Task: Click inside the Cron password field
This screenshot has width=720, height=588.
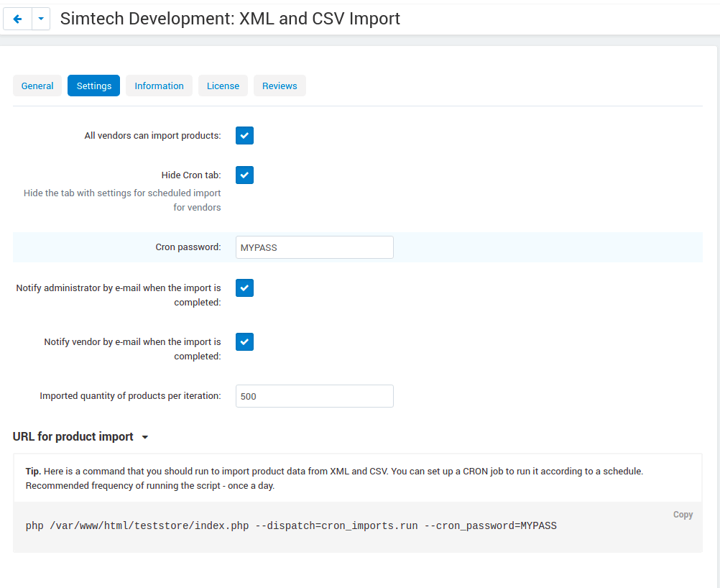Action: (314, 247)
